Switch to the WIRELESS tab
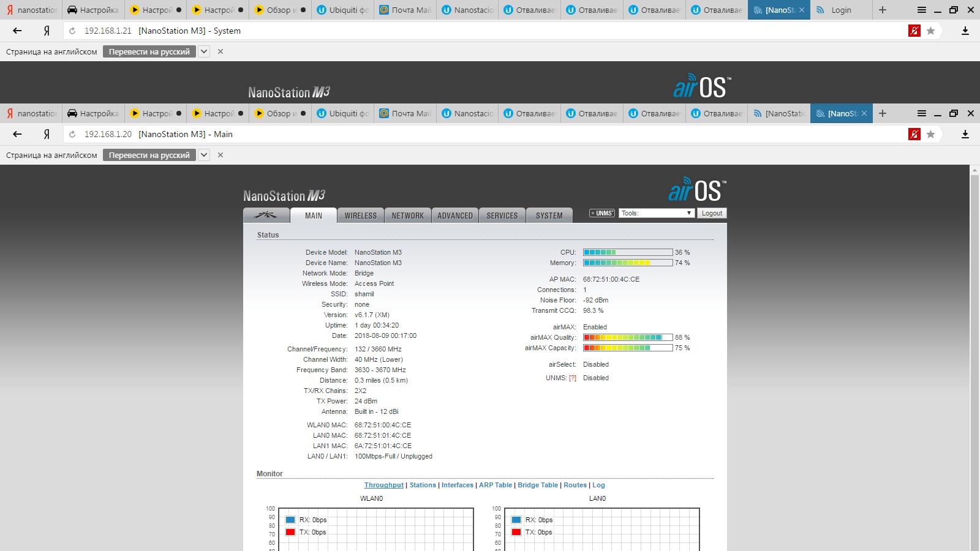 (361, 216)
